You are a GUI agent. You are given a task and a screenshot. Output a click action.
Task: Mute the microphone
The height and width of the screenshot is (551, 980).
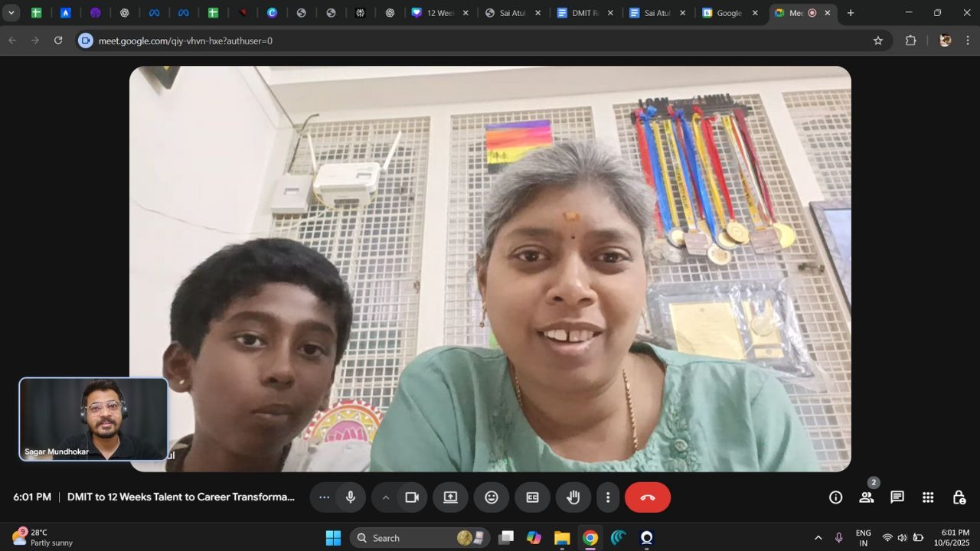[351, 497]
